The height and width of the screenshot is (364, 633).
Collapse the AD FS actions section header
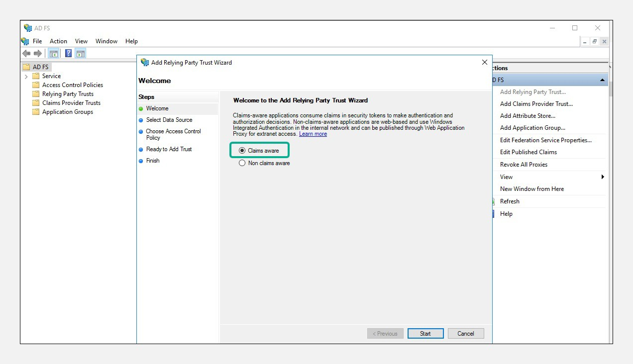pyautogui.click(x=602, y=80)
